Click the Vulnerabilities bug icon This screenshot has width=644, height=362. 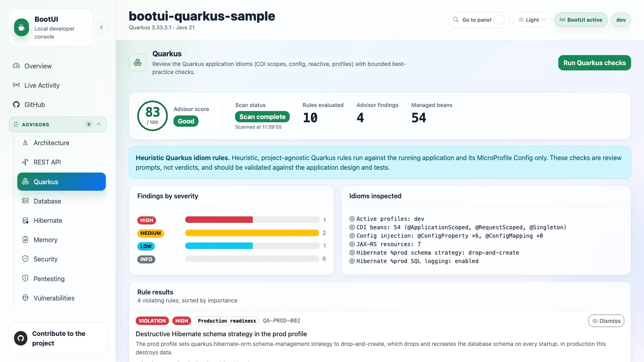point(25,298)
